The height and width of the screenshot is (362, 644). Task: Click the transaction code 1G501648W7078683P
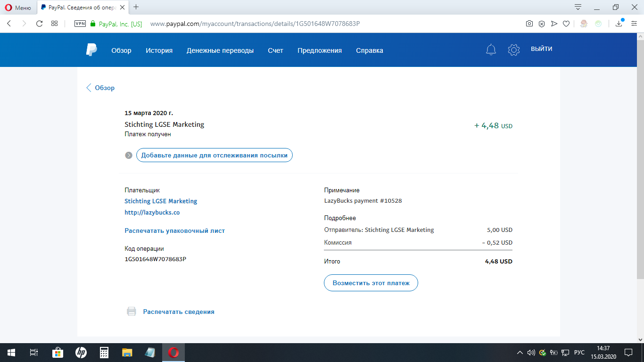156,259
